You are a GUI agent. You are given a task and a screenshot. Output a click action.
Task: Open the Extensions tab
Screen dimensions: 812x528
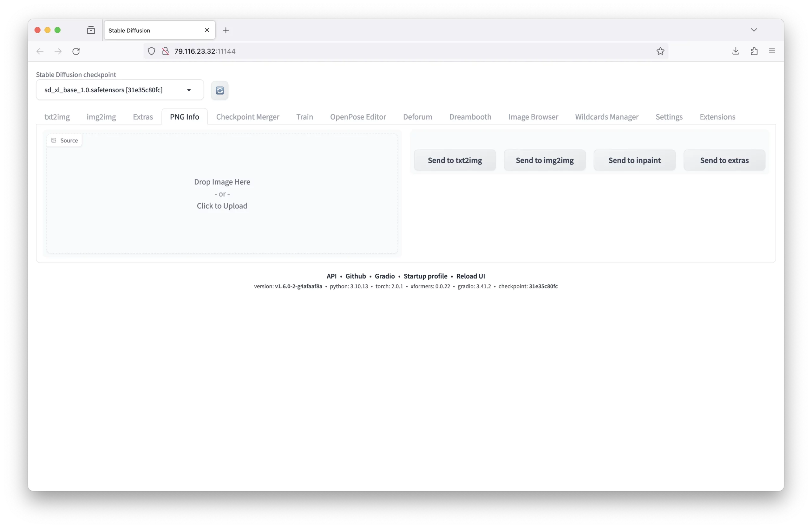tap(717, 117)
